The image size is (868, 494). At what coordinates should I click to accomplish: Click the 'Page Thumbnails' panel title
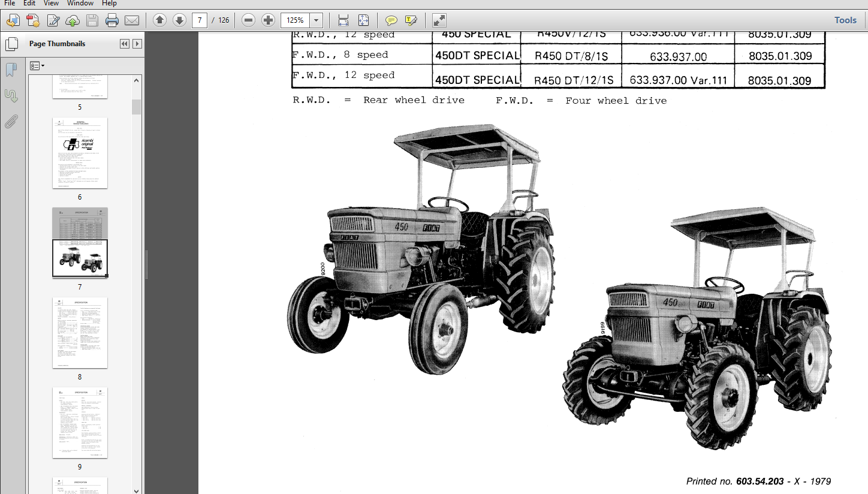click(57, 44)
